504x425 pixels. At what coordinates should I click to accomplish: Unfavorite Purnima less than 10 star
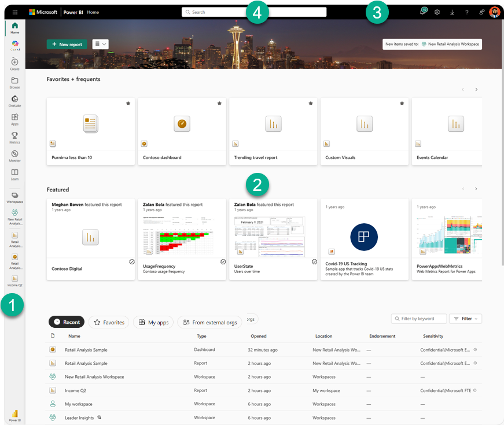coord(128,104)
